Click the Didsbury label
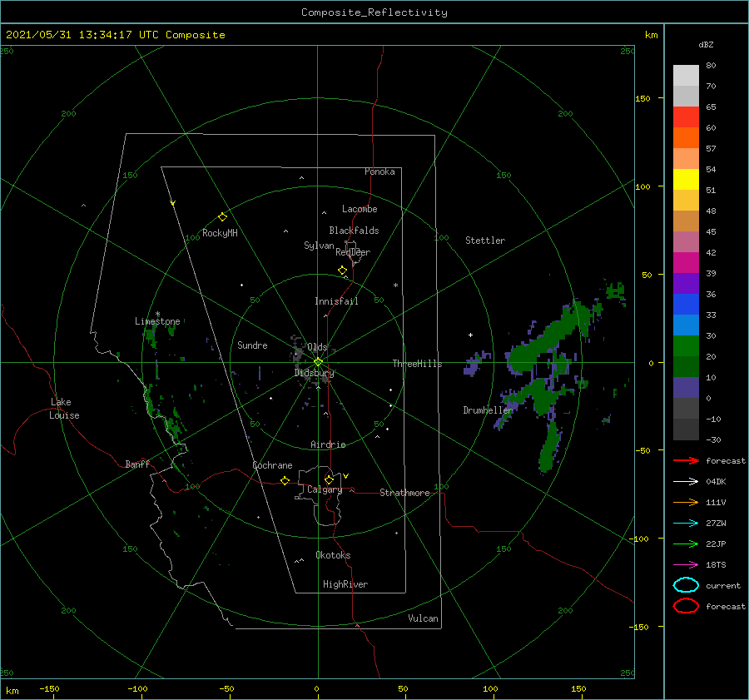 (315, 373)
